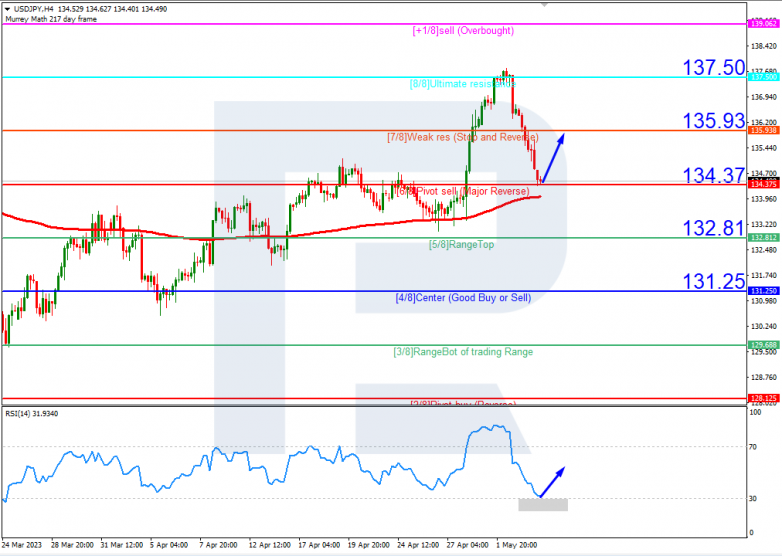Click the 17 Apr 04:00 time axis label
Viewport: 782px width, 556px height.
pyautogui.click(x=319, y=545)
